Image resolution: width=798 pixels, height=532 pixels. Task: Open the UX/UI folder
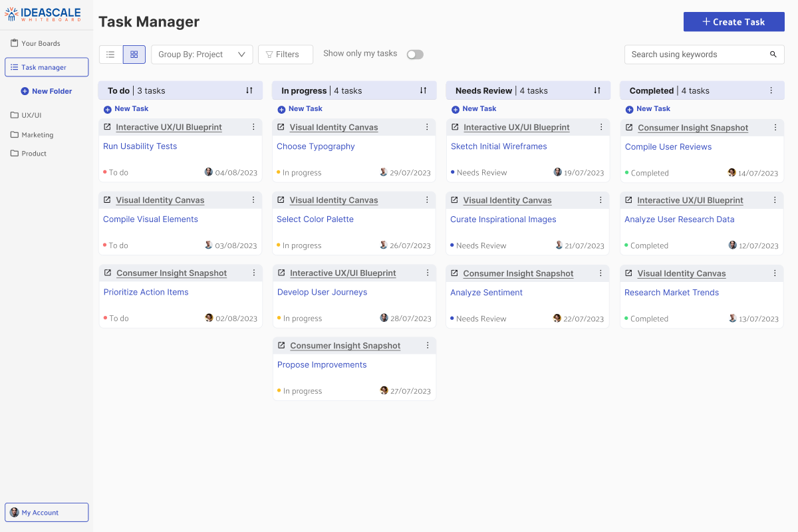coord(26,115)
